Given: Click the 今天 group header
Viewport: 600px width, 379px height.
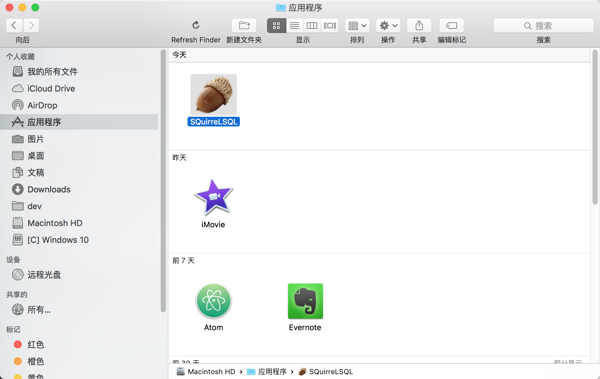Looking at the screenshot, I should [179, 55].
